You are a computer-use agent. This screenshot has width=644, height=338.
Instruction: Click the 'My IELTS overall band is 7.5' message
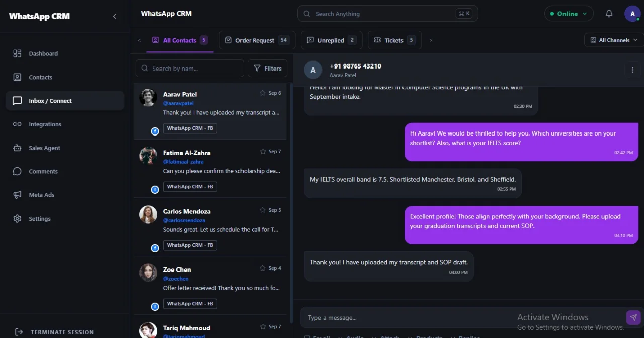(x=413, y=183)
